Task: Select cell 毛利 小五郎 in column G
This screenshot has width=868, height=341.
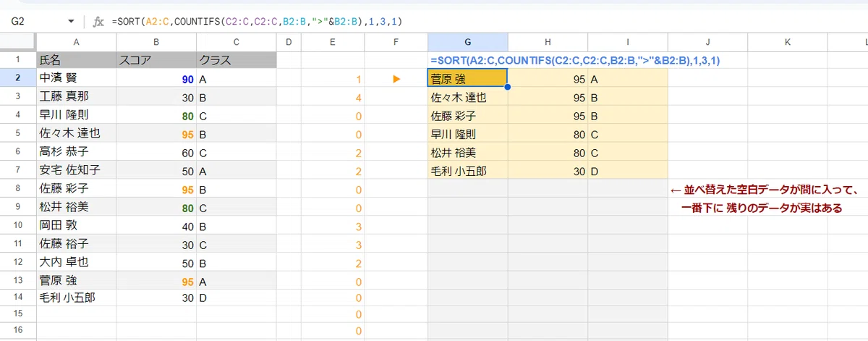Action: point(467,172)
